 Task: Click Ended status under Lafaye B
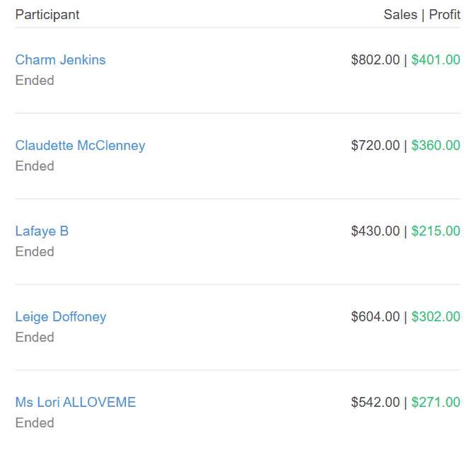[x=35, y=252]
